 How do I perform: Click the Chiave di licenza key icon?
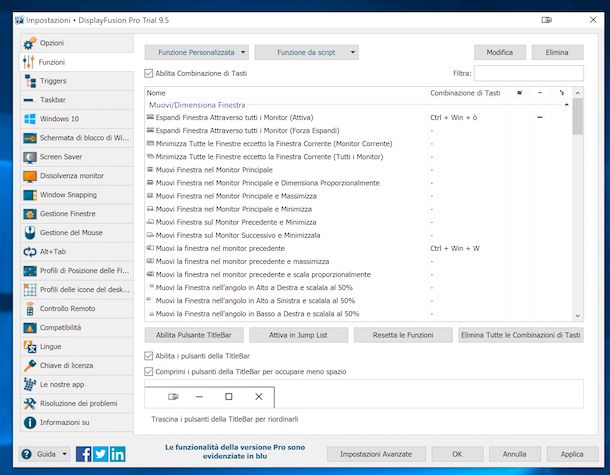click(x=30, y=366)
